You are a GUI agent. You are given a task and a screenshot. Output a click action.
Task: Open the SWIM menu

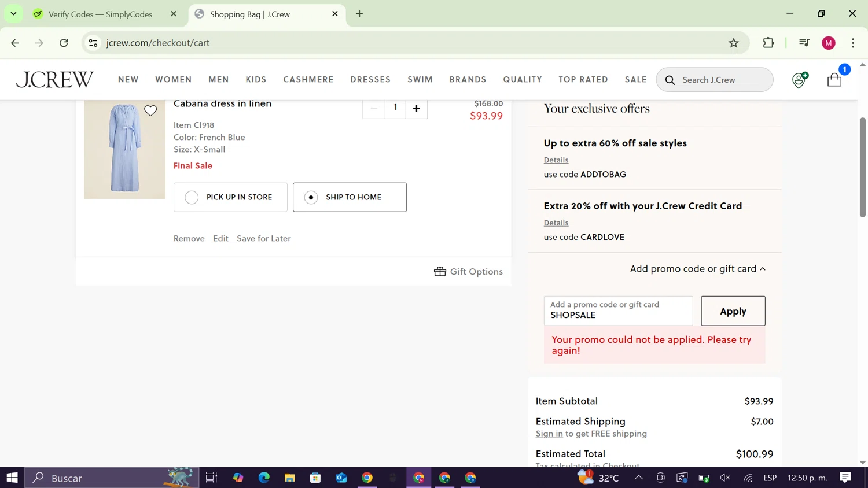pos(420,80)
